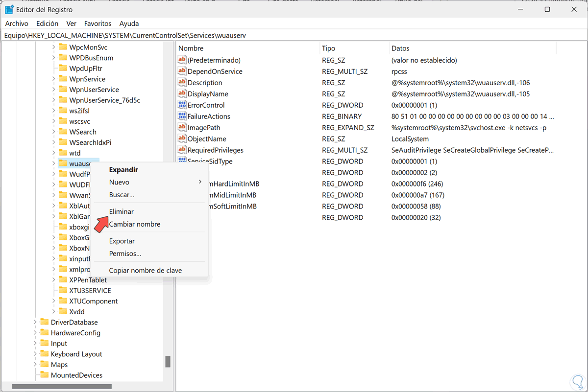Open the Favoritos menu
The image size is (588, 392).
[x=98, y=23]
